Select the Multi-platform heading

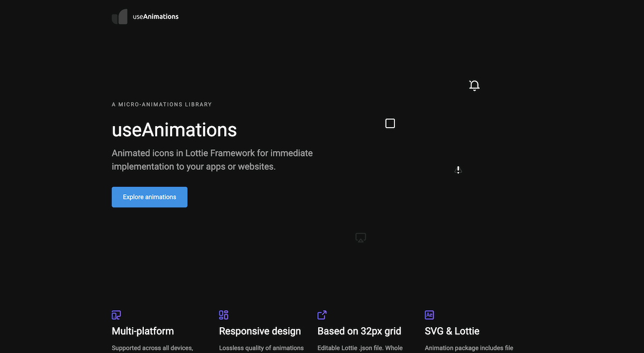pyautogui.click(x=143, y=331)
